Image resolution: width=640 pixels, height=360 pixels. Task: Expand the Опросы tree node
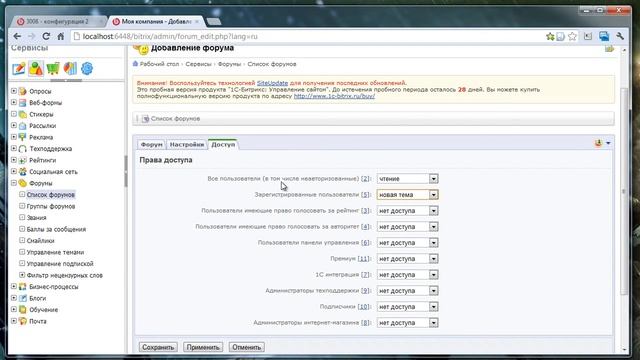[x=14, y=91]
